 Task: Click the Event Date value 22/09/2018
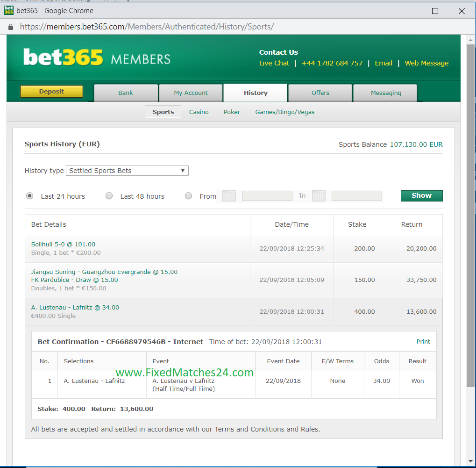283,381
